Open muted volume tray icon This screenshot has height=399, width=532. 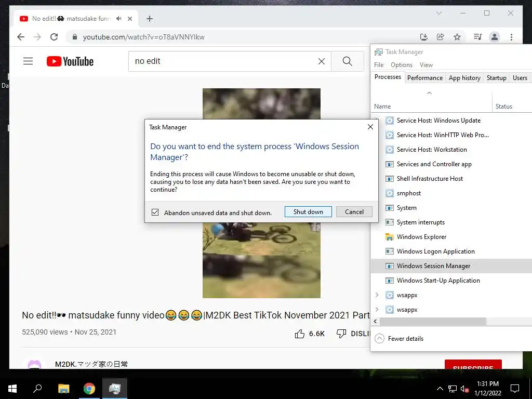(464, 389)
